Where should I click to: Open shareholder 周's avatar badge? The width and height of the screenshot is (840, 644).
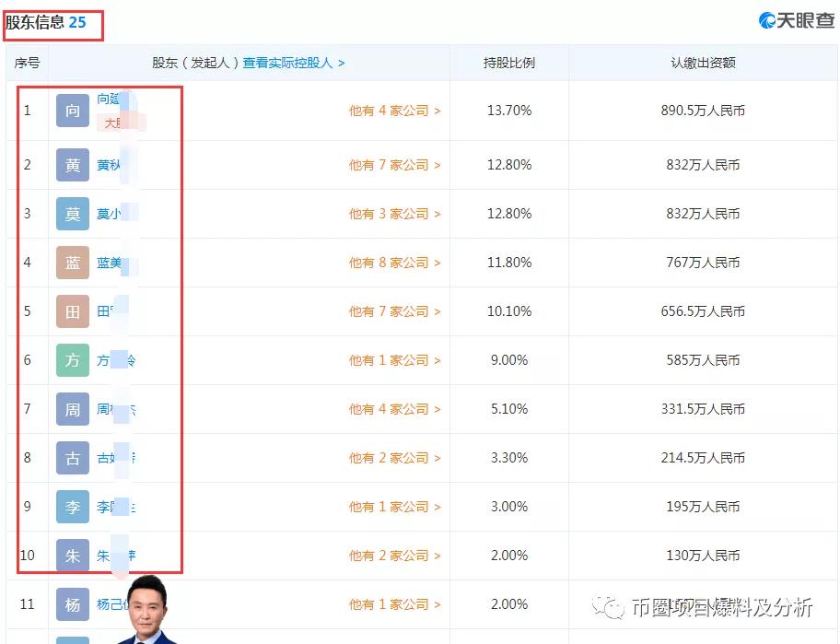[x=72, y=409]
